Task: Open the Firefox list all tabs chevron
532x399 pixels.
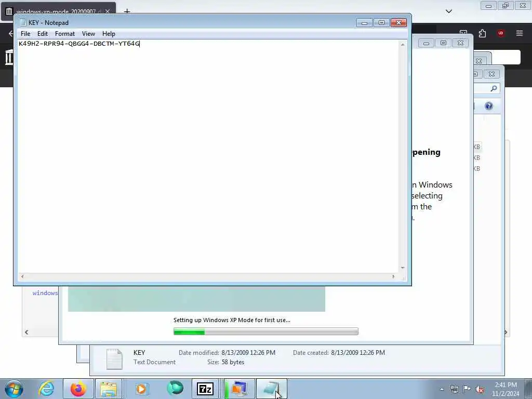Action: 448,11
